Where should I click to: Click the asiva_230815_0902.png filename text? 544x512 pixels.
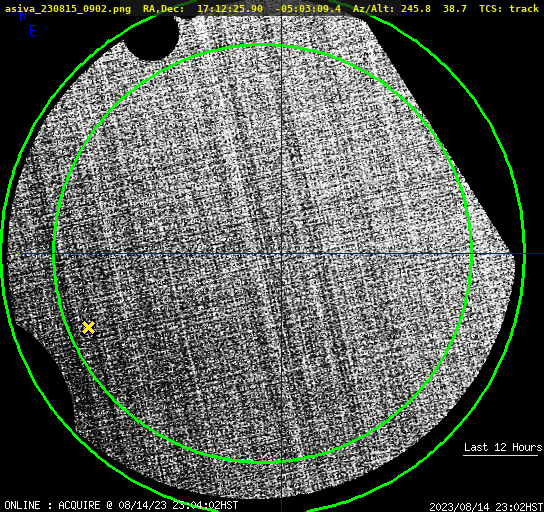68,8
